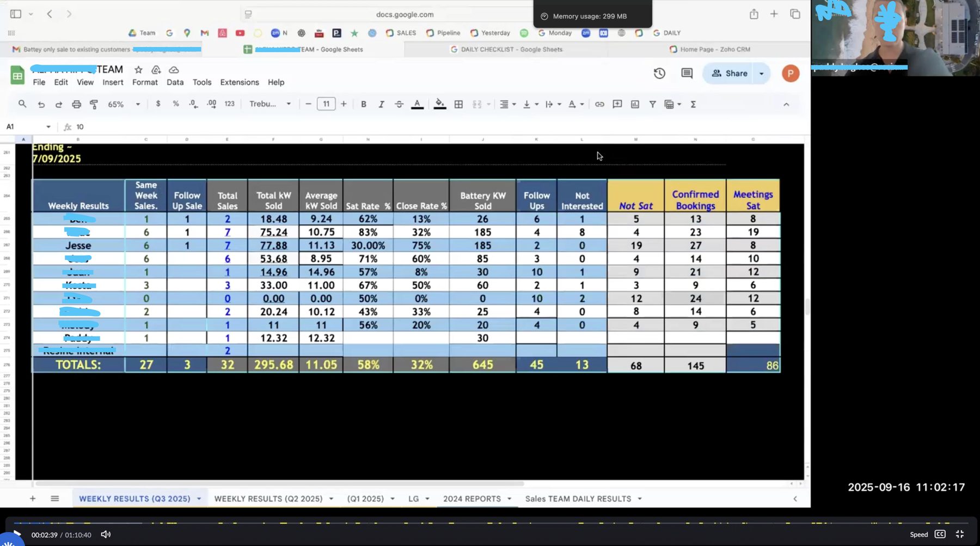
Task: Click the insert comment icon in toolbar
Action: click(617, 104)
